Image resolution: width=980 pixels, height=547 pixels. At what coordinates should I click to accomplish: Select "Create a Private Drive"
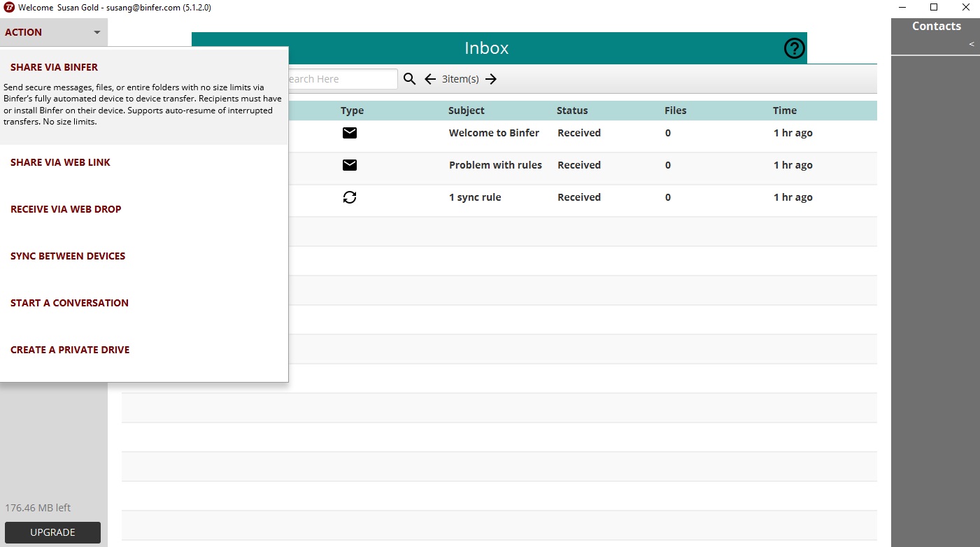70,349
